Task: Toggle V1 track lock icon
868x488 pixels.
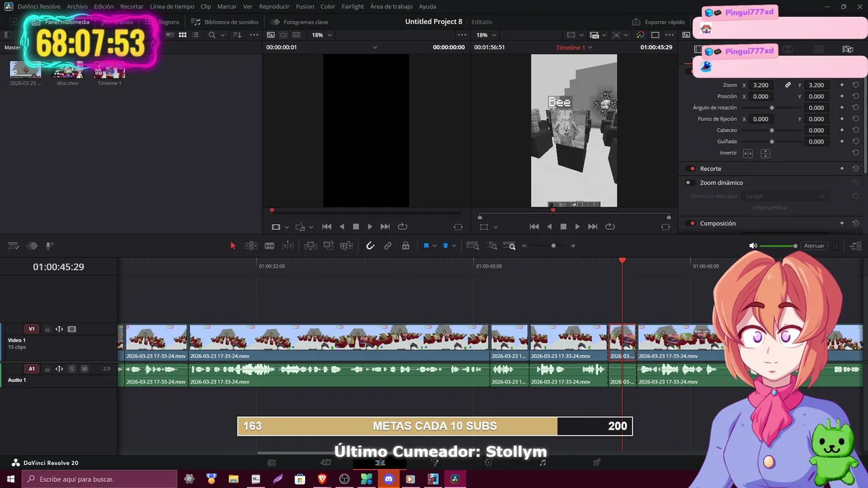Action: 47,329
